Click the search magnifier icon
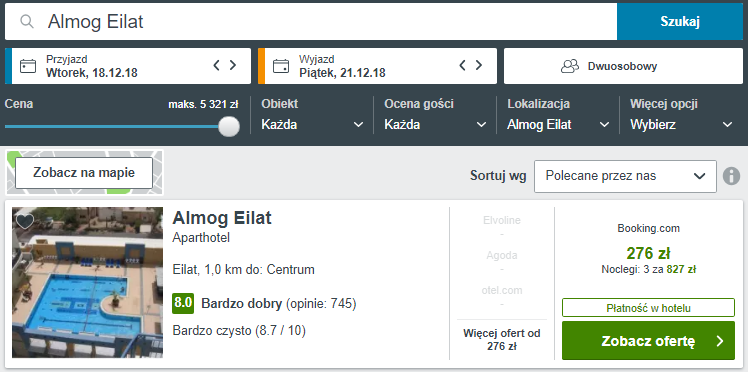748x372 pixels. point(27,21)
